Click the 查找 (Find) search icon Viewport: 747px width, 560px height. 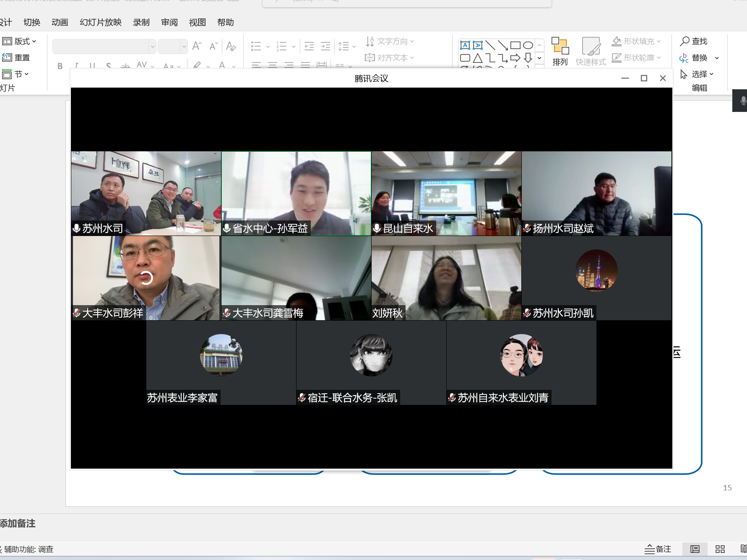[x=685, y=41]
